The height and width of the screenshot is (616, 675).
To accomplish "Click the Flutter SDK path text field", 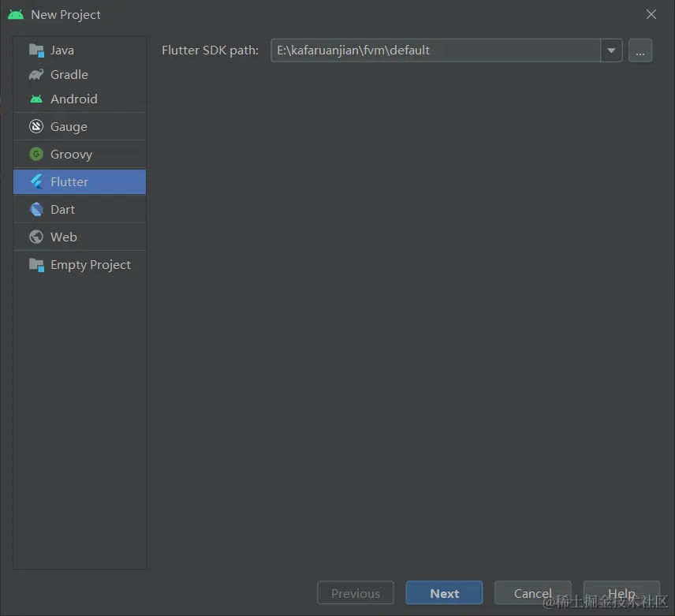I will point(435,50).
